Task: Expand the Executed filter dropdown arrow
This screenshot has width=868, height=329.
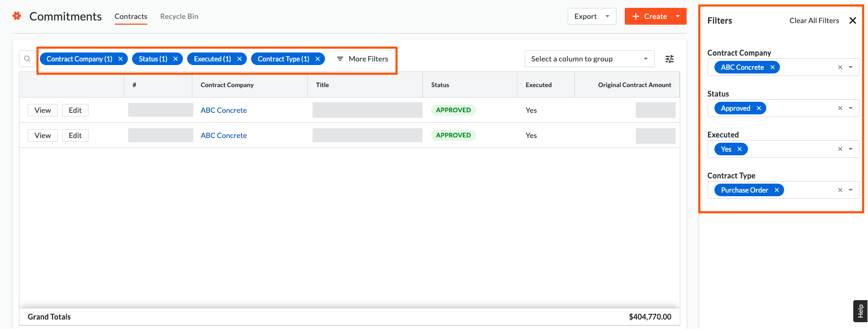Action: point(851,149)
